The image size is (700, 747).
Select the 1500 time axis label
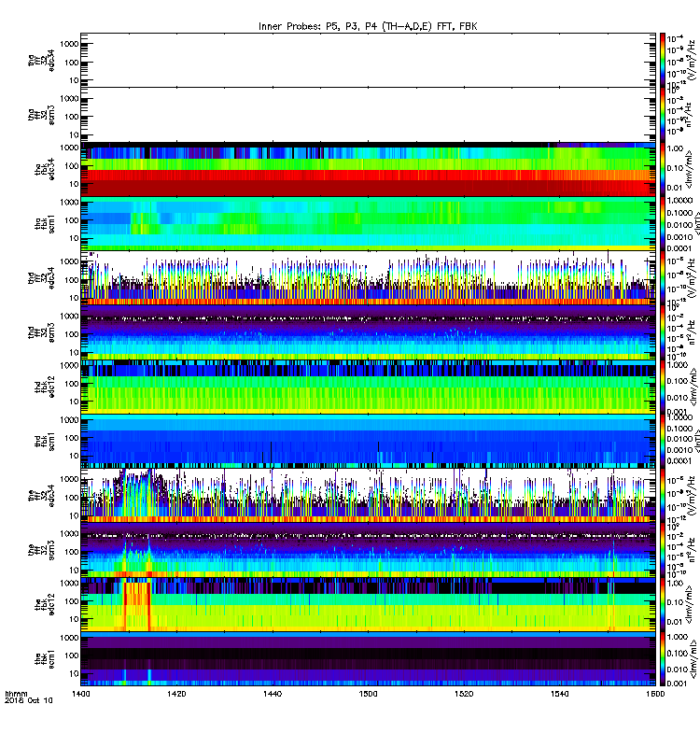[368, 694]
